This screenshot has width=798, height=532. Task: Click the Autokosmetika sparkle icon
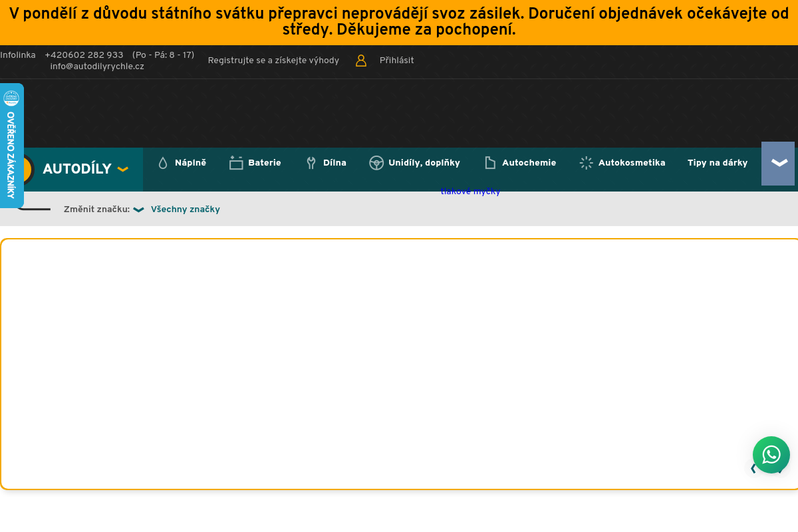pos(586,163)
